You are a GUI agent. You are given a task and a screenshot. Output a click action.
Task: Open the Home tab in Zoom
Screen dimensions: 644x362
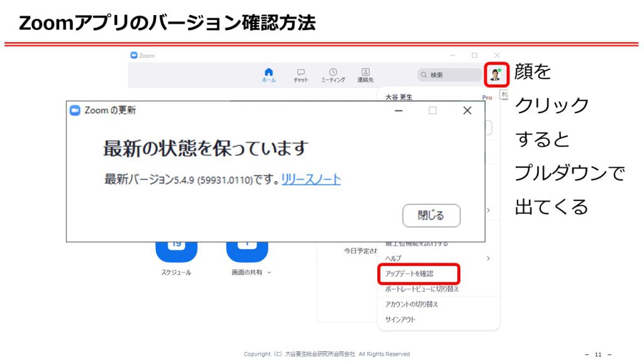point(269,75)
